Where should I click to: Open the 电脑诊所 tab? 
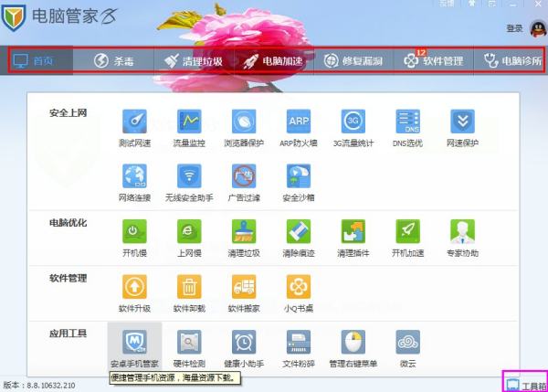tap(512, 61)
